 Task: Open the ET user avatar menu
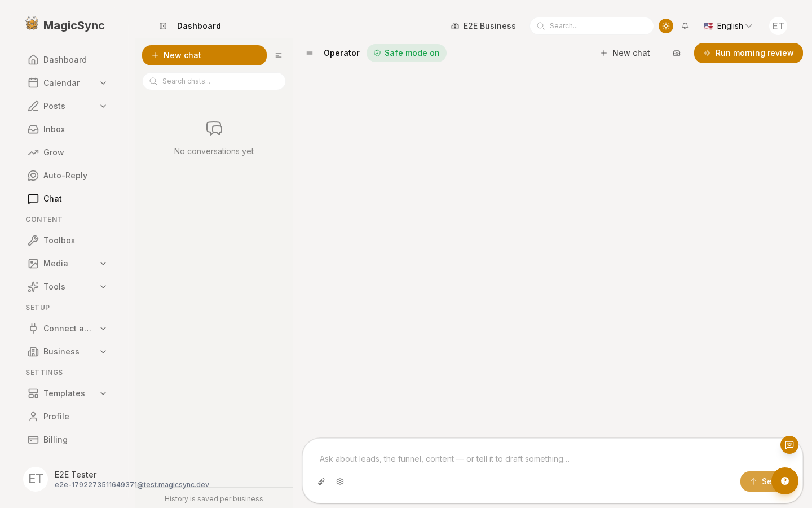pos(778,26)
